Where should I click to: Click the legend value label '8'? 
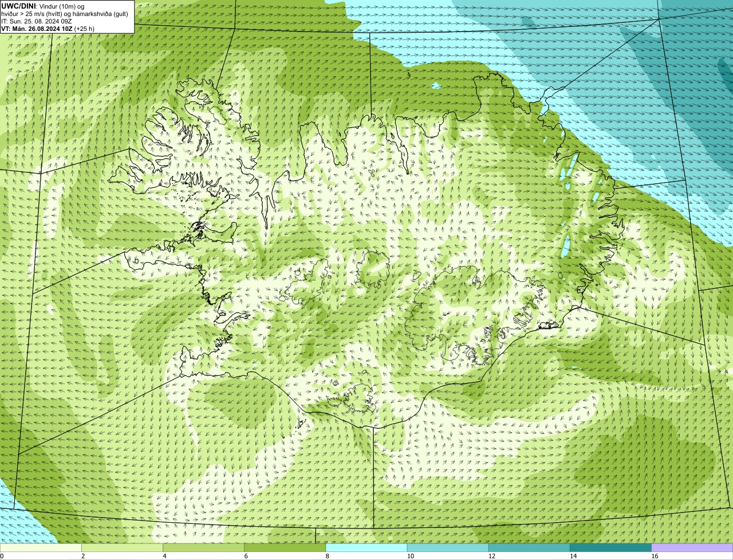pyautogui.click(x=328, y=556)
